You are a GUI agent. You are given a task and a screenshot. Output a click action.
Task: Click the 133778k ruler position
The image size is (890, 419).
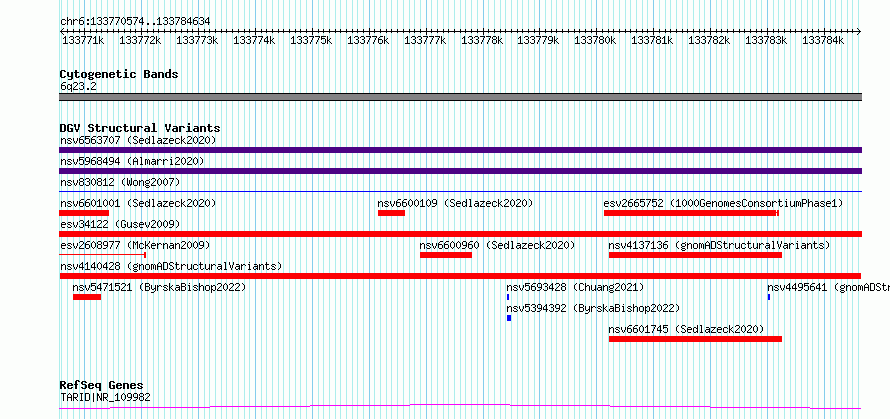click(482, 40)
